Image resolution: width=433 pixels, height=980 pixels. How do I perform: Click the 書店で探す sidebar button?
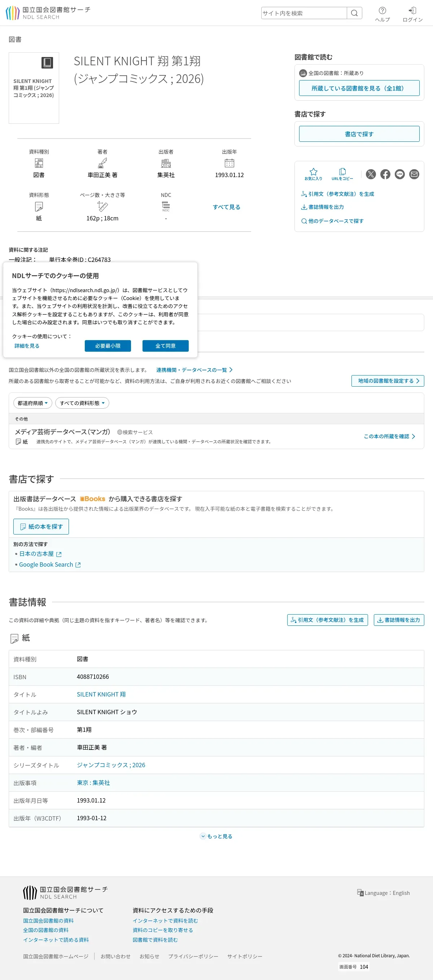click(x=359, y=134)
